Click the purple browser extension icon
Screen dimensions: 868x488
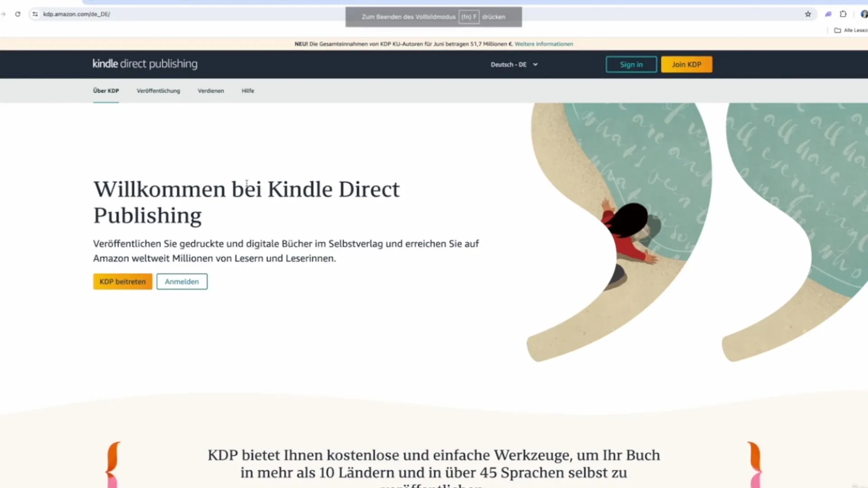point(828,14)
